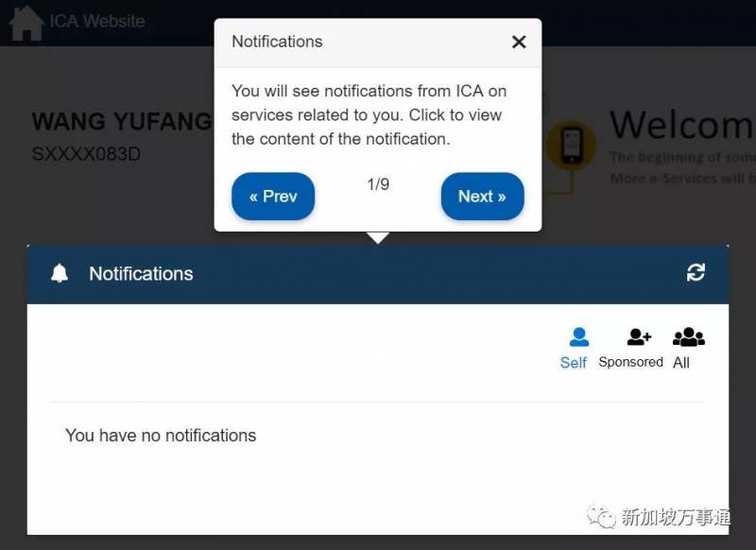Switch to the All text label

[680, 363]
